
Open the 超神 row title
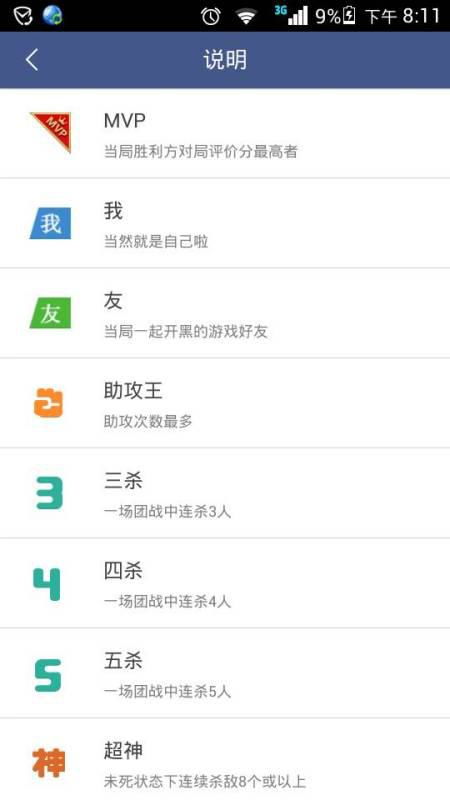coord(123,751)
